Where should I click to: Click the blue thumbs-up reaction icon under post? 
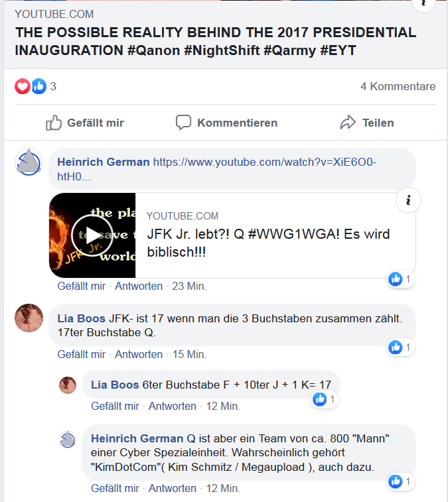pos(38,86)
